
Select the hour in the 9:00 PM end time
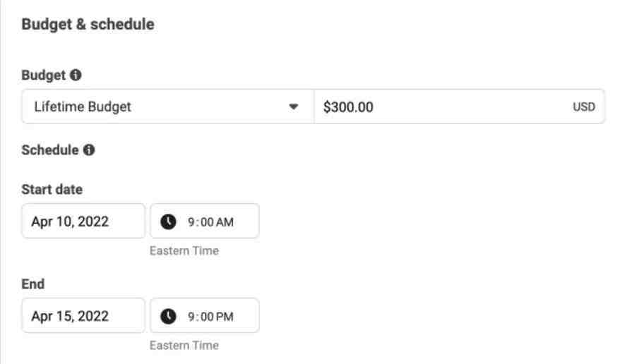coord(191,317)
